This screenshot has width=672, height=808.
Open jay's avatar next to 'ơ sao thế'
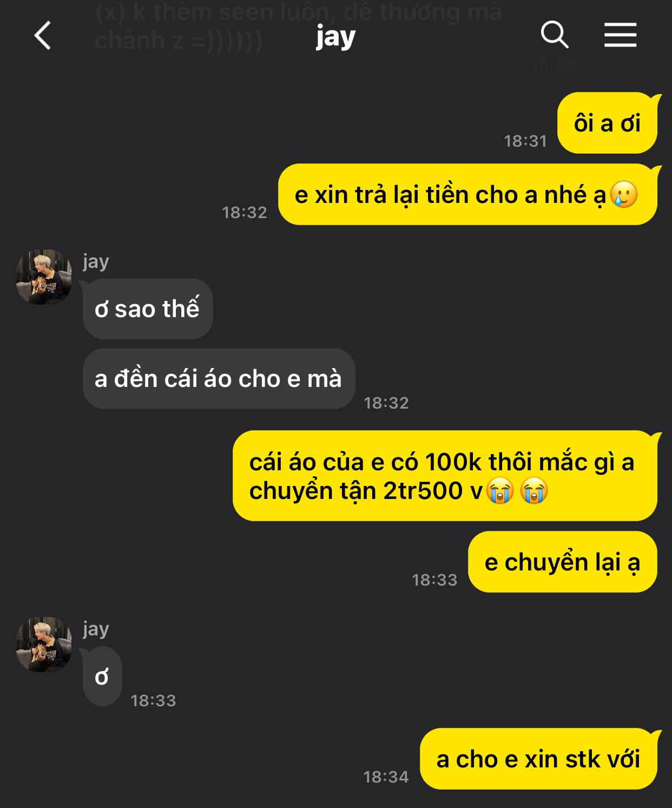[x=44, y=277]
